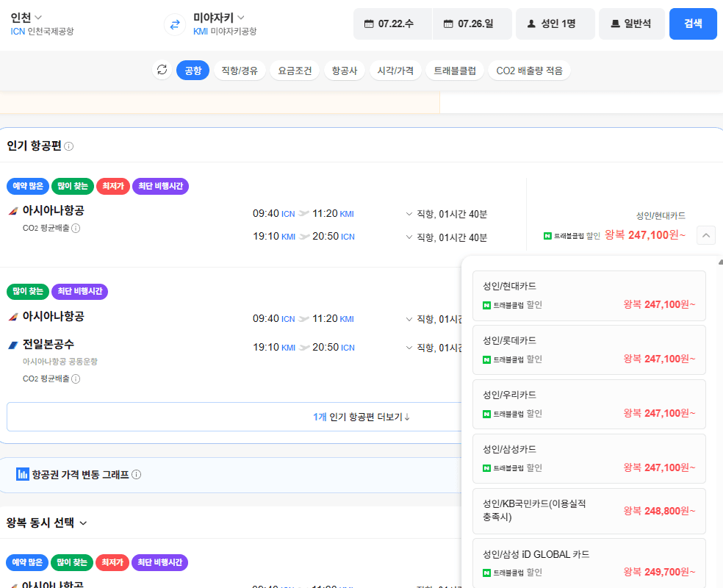The image size is (723, 588).
Task: Open 항공권 가격 변동 그래프 panel
Action: pyautogui.click(x=231, y=475)
